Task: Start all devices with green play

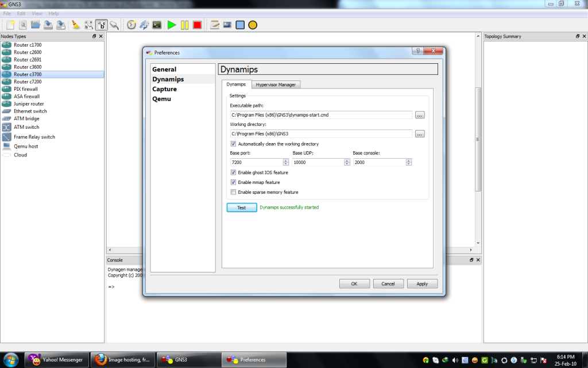Action: (172, 25)
